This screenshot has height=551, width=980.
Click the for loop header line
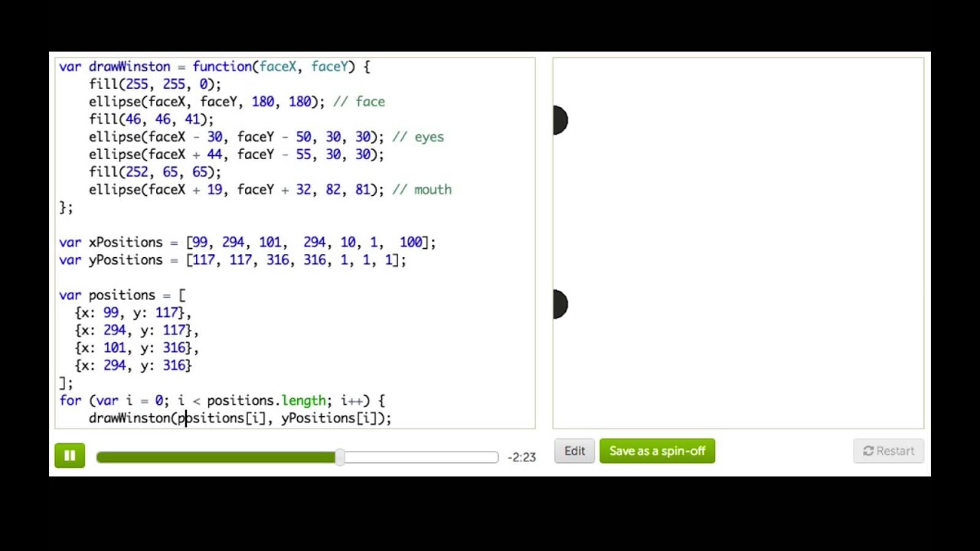[x=222, y=400]
